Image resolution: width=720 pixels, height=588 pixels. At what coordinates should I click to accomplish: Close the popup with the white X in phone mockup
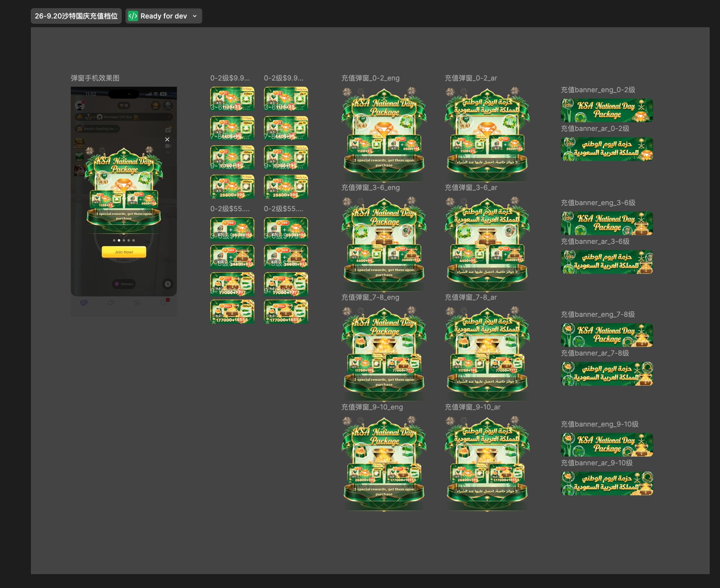point(167,139)
